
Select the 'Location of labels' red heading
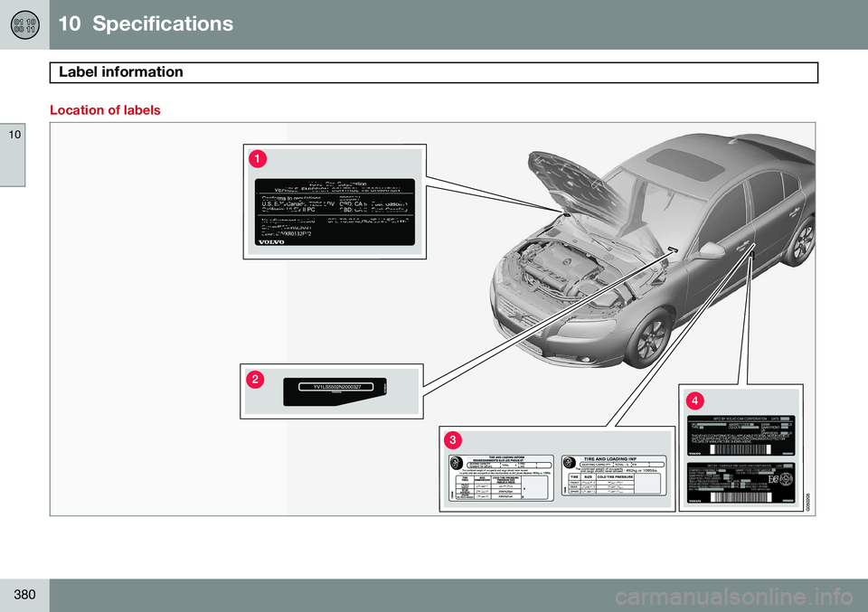click(x=105, y=110)
